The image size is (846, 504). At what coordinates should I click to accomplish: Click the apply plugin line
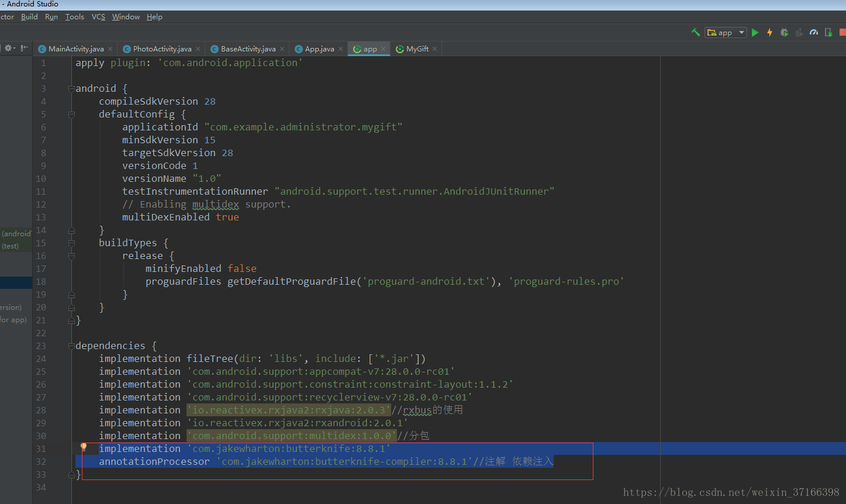[189, 63]
